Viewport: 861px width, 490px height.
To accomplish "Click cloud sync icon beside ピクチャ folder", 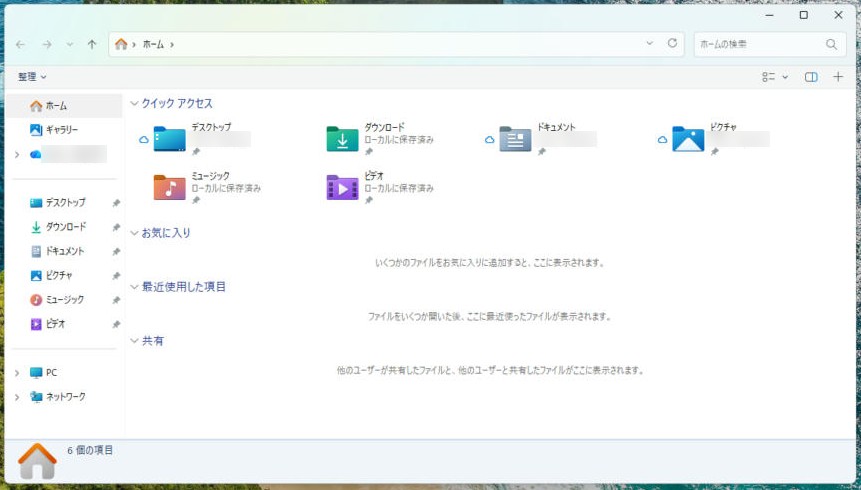I will [x=663, y=140].
